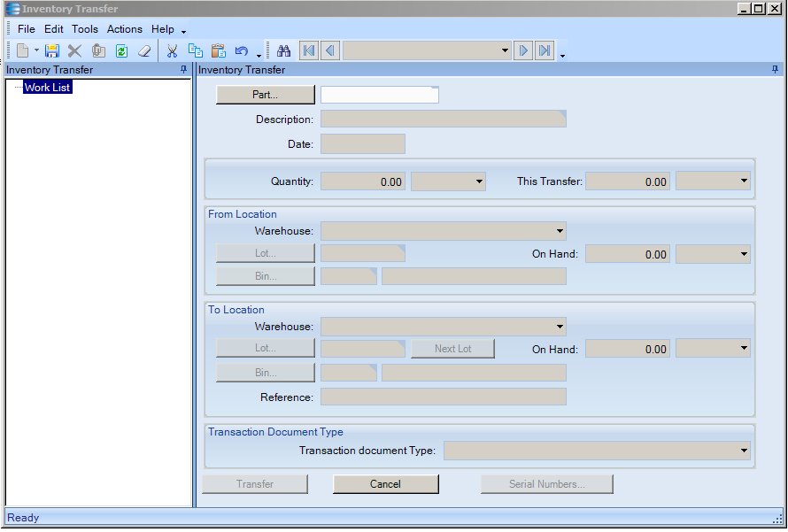Click the Part number input field
Image resolution: width=788 pixels, height=532 pixels.
pyautogui.click(x=378, y=95)
